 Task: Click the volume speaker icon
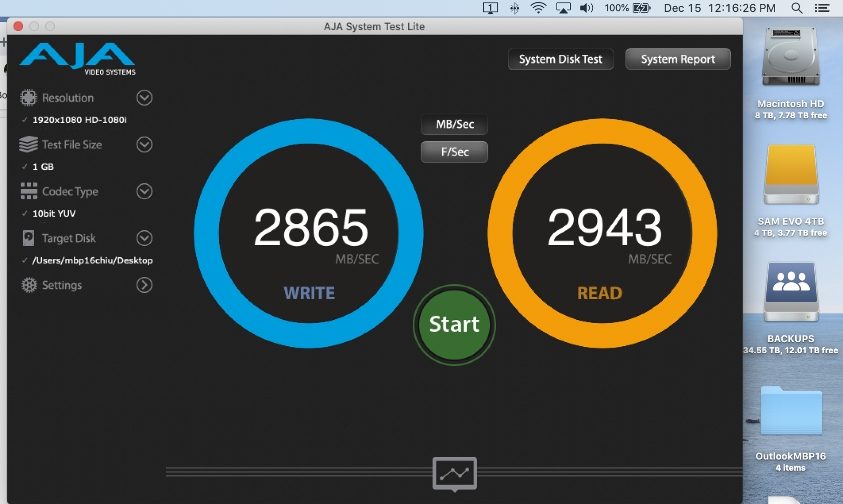[x=586, y=8]
